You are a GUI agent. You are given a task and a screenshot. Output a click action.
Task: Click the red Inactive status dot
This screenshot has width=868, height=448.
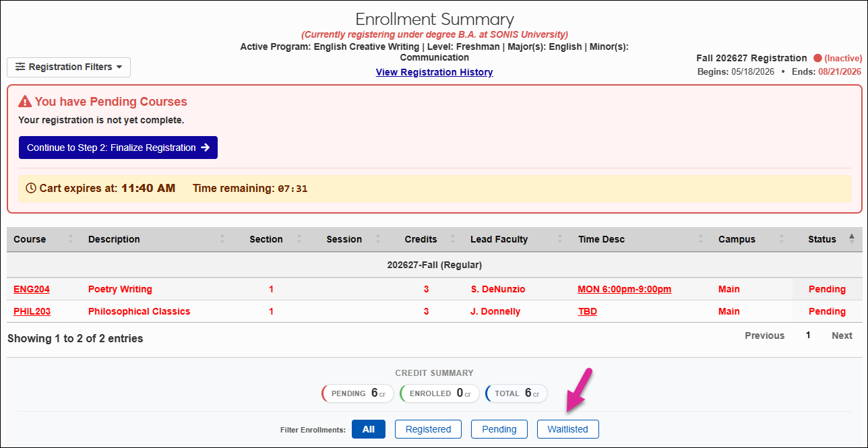click(817, 59)
